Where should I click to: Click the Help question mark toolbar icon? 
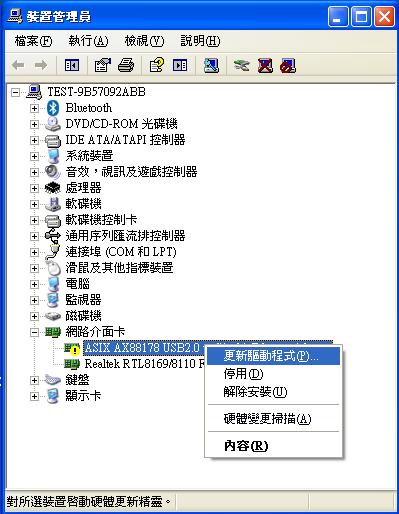click(157, 65)
